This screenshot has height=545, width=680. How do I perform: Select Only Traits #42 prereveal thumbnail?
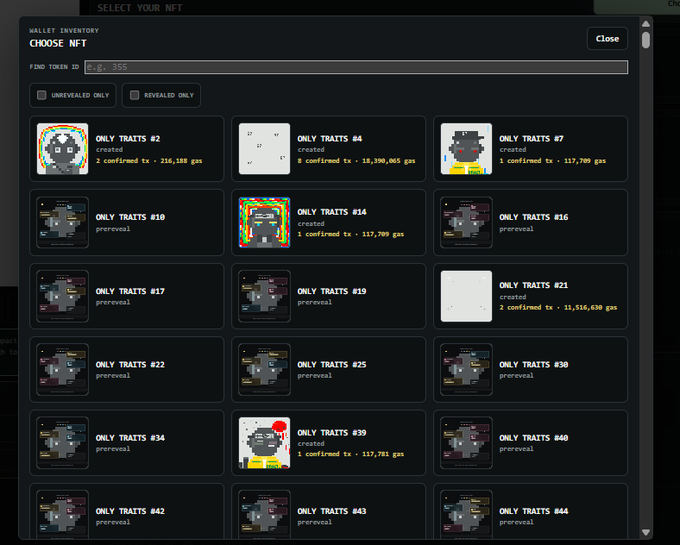(x=62, y=515)
